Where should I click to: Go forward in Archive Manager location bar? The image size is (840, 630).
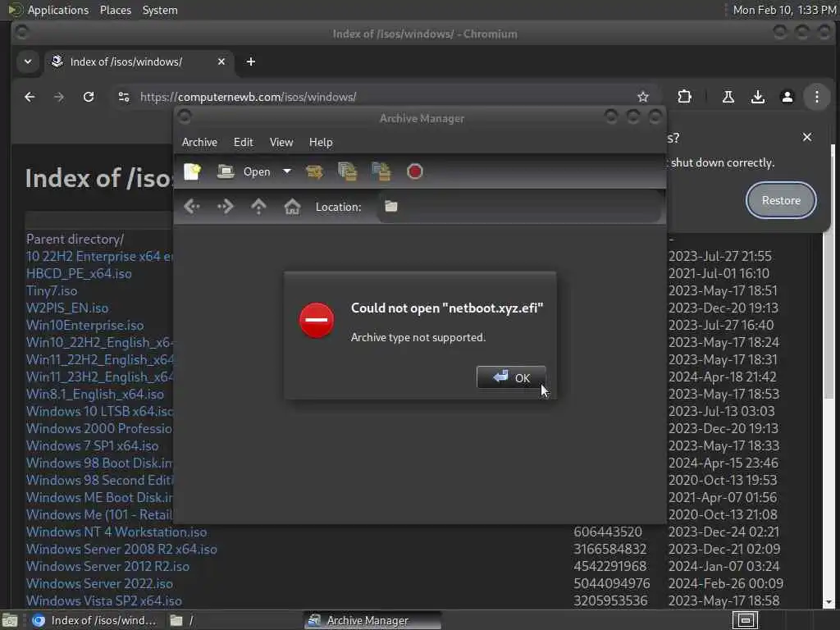click(225, 207)
